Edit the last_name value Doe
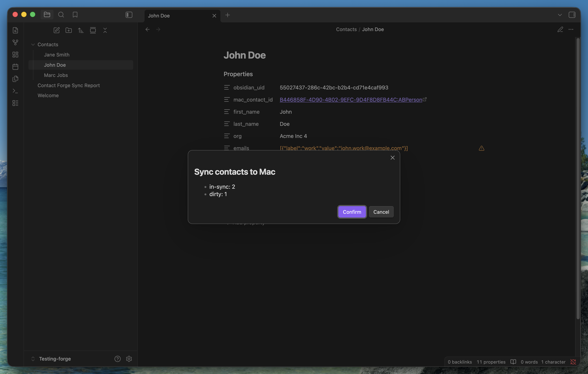 tap(285, 124)
